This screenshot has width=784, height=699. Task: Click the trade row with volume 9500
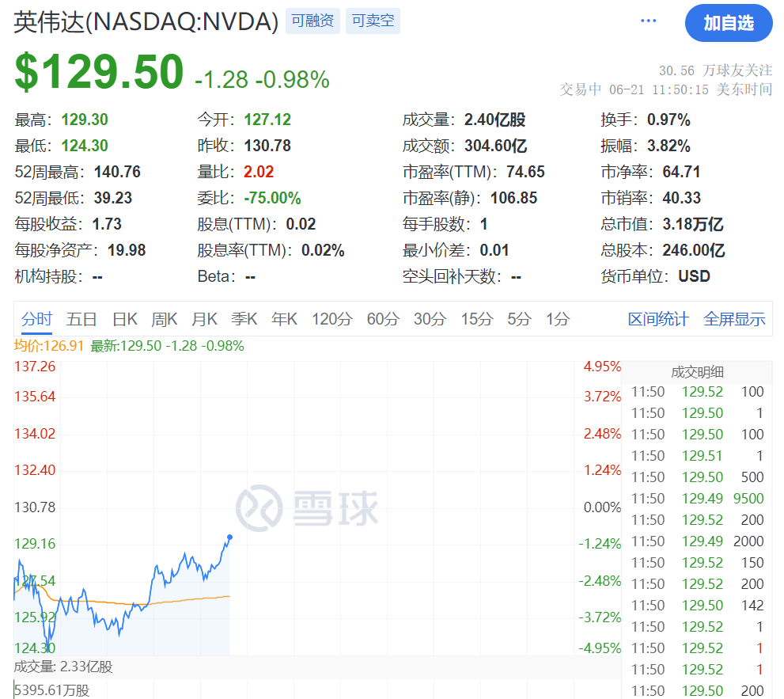pyautogui.click(x=697, y=499)
